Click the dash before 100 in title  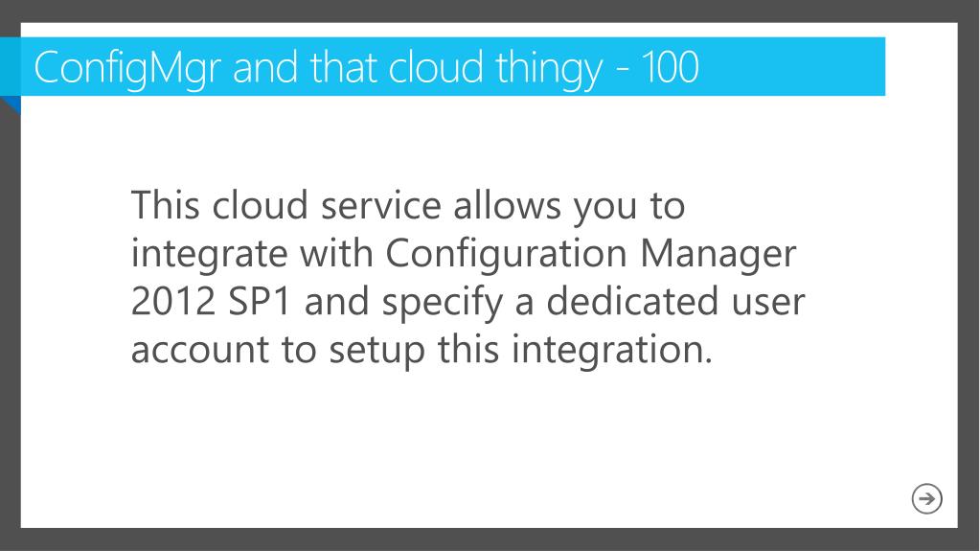pyautogui.click(x=623, y=71)
